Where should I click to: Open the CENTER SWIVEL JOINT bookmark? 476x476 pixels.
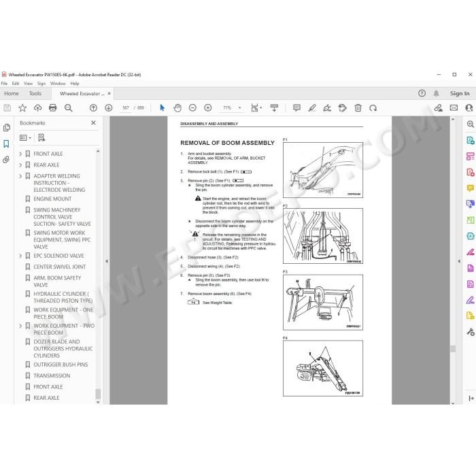pos(60,267)
